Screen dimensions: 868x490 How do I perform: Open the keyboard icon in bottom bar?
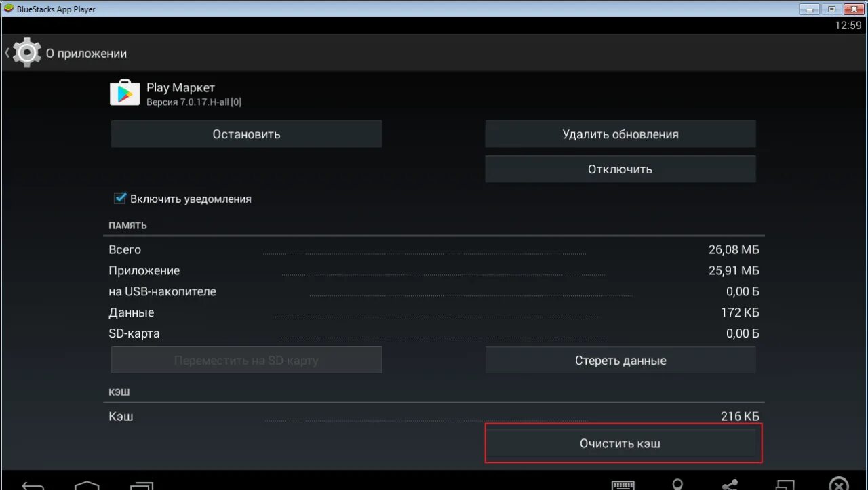[623, 485]
